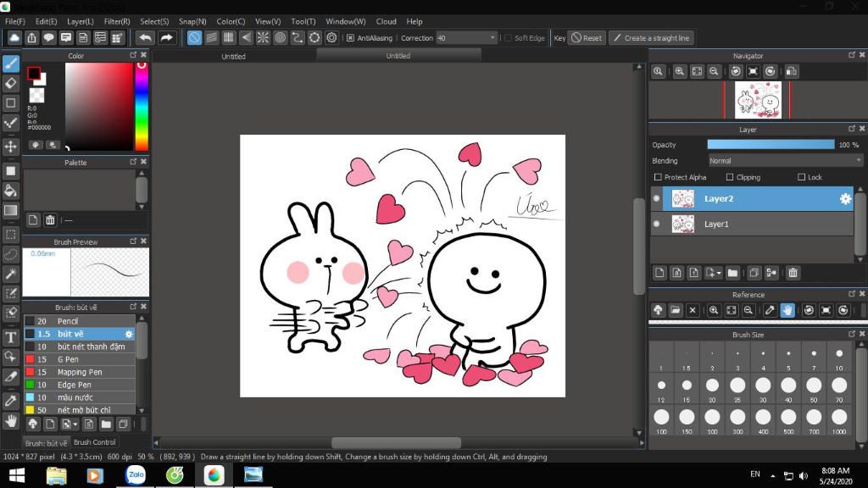Click the black foreground color swatch

pos(33,73)
